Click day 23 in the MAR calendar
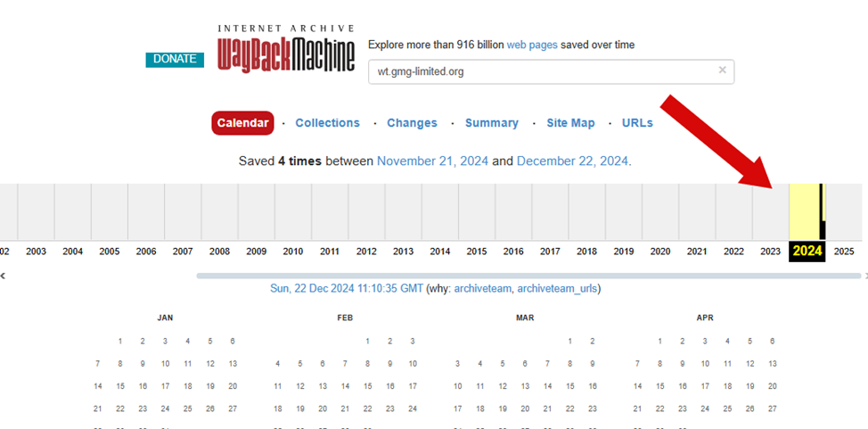 593,409
